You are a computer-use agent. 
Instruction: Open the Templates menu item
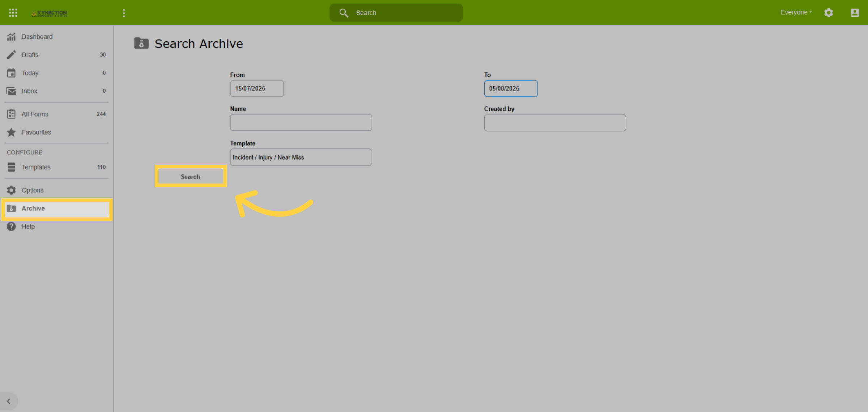click(56, 167)
